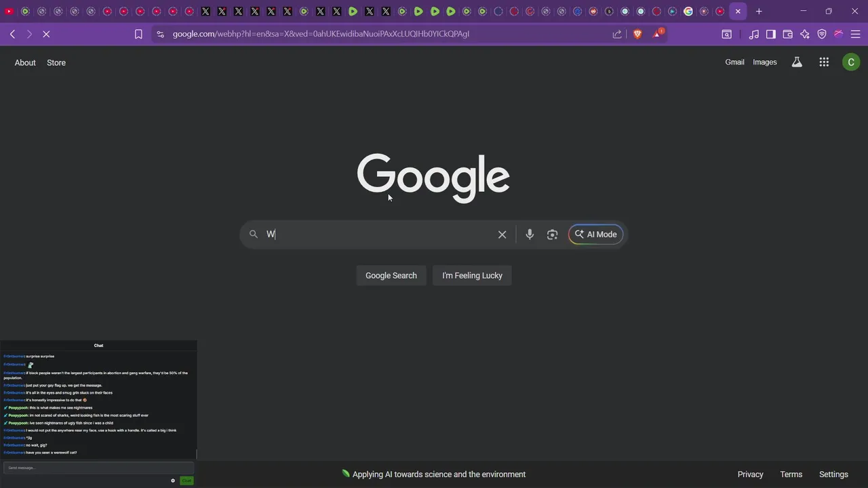
Task: Click the Google Search button
Action: pos(391,276)
